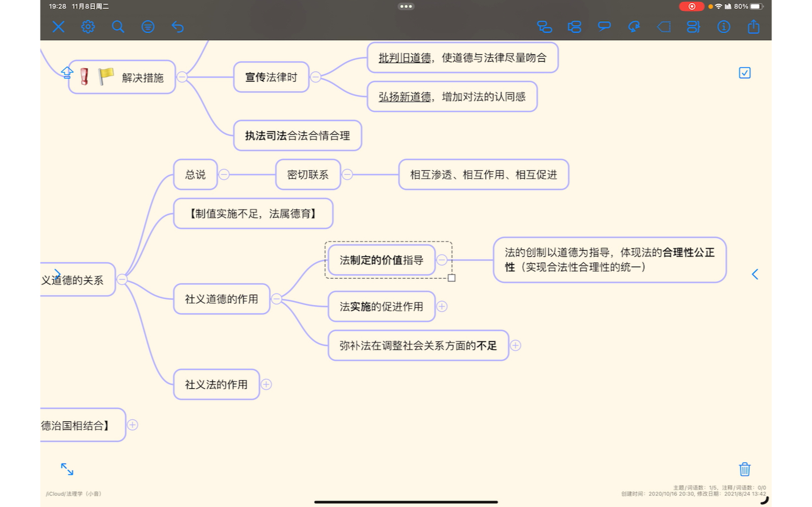Select the 法制定的价值指导 topic
812x507 pixels.
tap(382, 260)
